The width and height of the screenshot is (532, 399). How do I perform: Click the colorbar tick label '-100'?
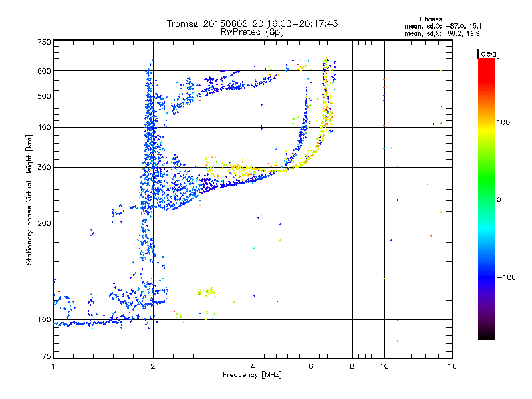(506, 277)
